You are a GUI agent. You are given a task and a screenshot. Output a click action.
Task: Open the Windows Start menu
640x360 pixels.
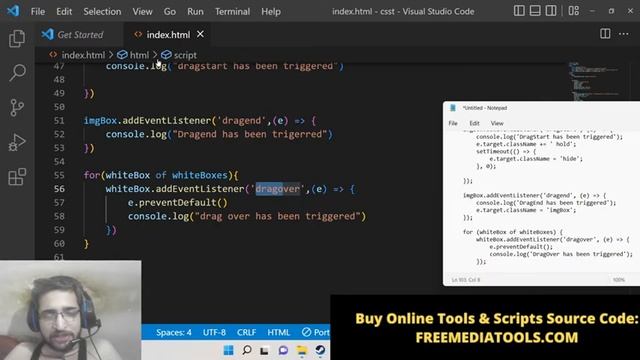[229, 350]
